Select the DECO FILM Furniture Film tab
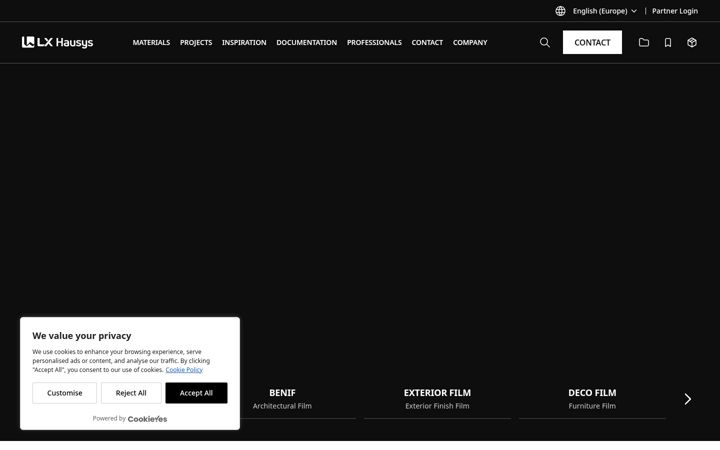Image resolution: width=720 pixels, height=450 pixels. pos(592,399)
